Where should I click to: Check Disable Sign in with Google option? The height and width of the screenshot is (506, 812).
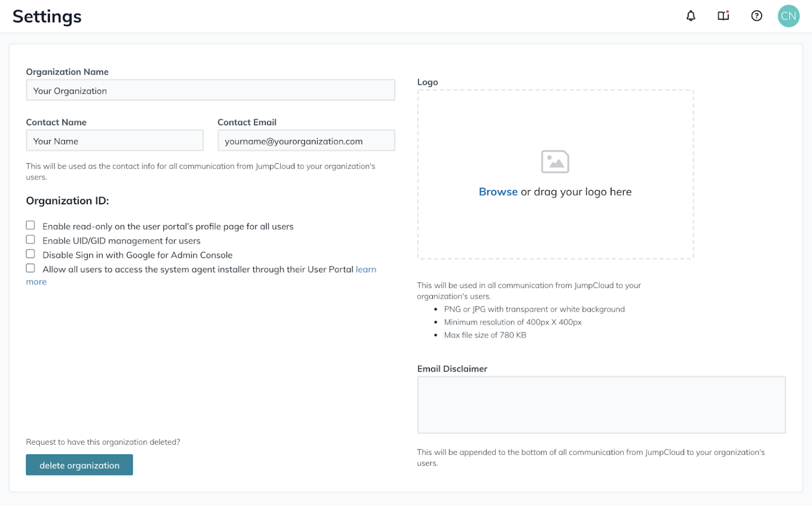[x=30, y=254]
